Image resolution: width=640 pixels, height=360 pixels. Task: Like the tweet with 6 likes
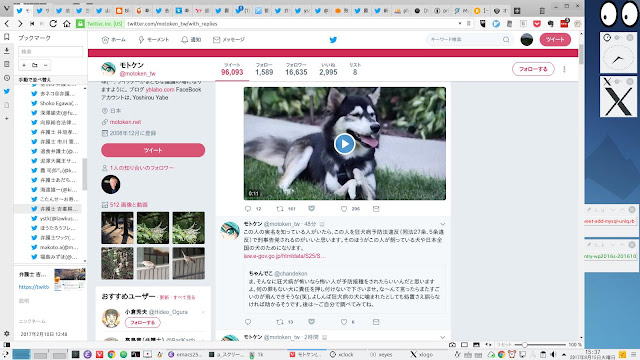click(x=344, y=322)
